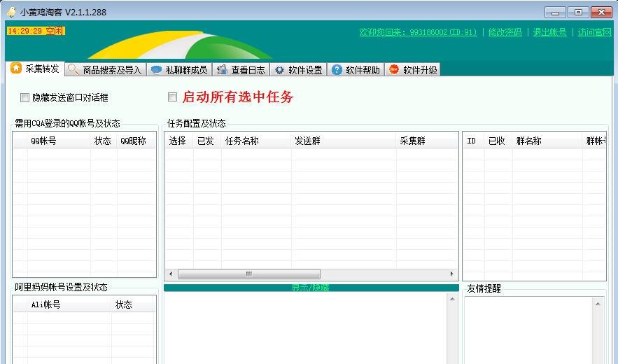The height and width of the screenshot is (364, 618).
Task: Click the 退出帐号 link
Action: coord(549,32)
